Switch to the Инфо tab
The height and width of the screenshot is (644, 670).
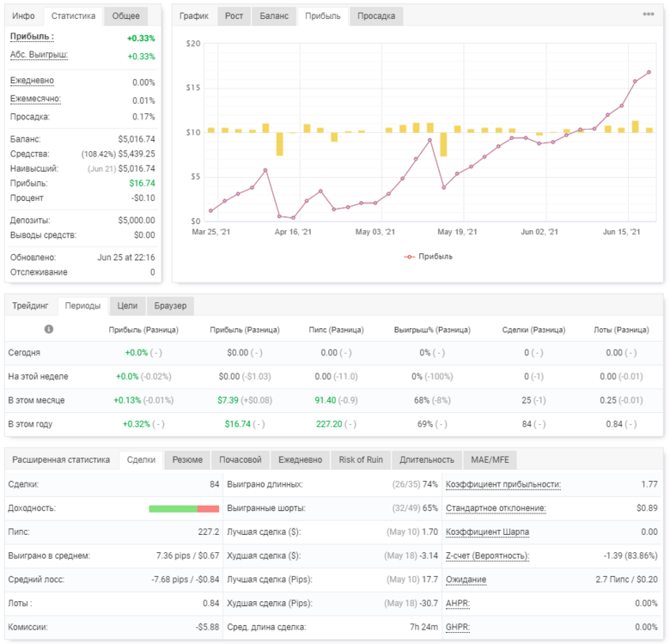click(23, 15)
